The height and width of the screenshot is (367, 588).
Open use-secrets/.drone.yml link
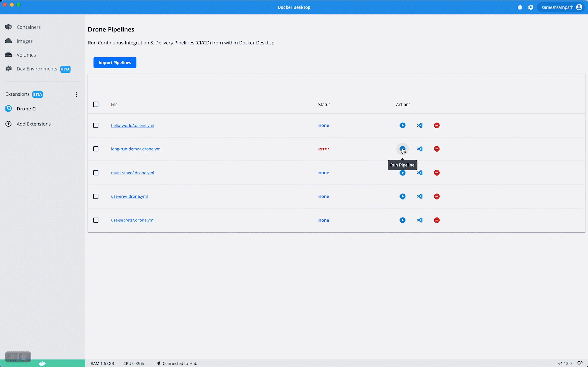tap(133, 220)
